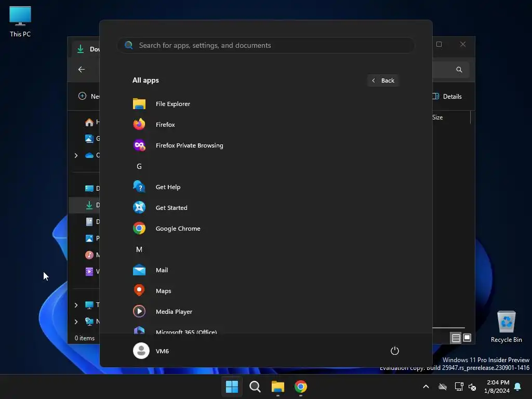Switch to File Explorer on taskbar
Image resolution: width=532 pixels, height=399 pixels.
[x=277, y=387]
